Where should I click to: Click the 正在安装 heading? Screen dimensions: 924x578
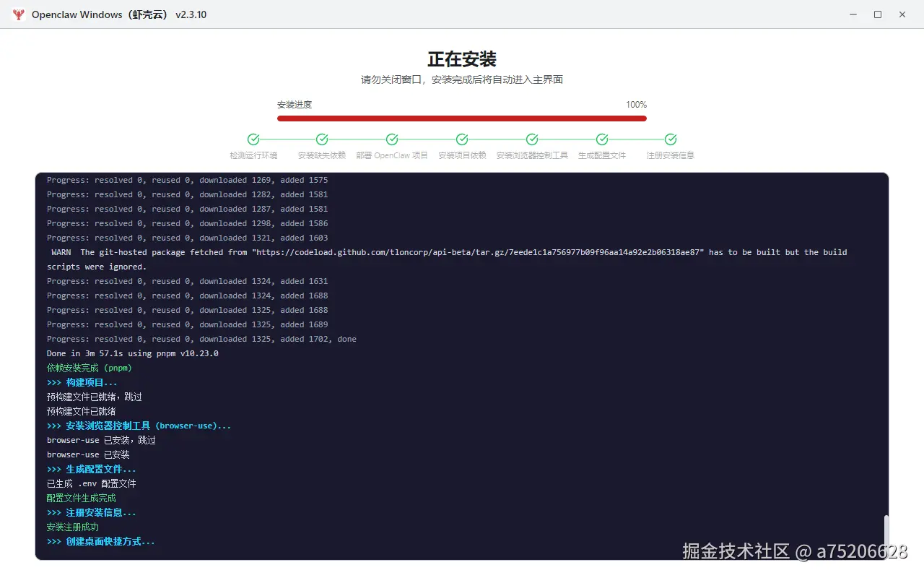pos(462,59)
